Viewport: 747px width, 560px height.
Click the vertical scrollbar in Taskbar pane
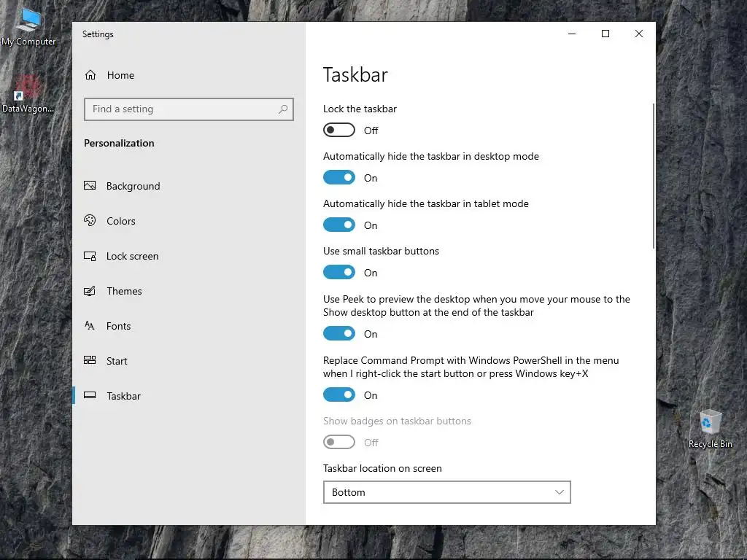(x=653, y=176)
